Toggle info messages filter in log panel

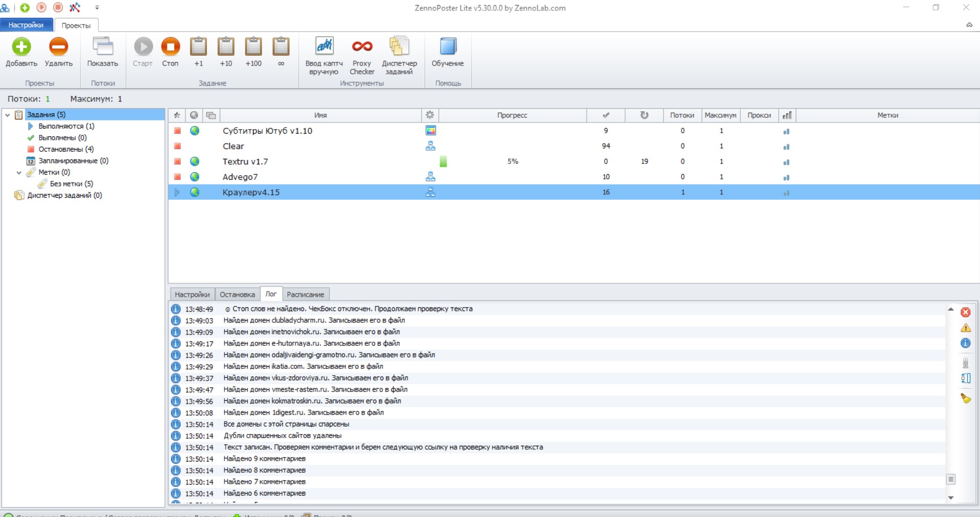click(x=966, y=343)
